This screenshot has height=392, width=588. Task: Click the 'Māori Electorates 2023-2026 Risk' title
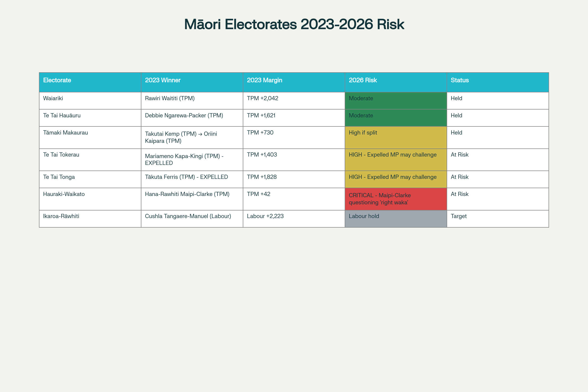pyautogui.click(x=294, y=24)
